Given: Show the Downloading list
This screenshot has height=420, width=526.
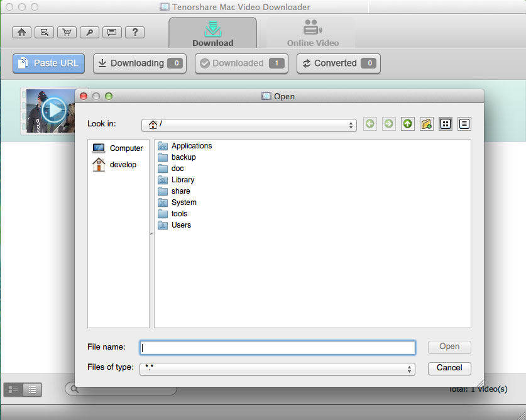Looking at the screenshot, I should tap(140, 64).
